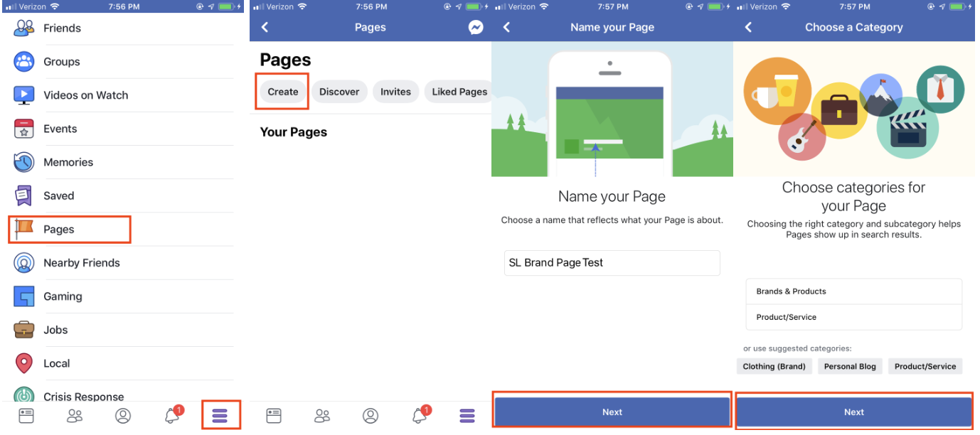Focus the page name field SL Brand Page Test
The width and height of the screenshot is (980, 435).
coord(612,263)
